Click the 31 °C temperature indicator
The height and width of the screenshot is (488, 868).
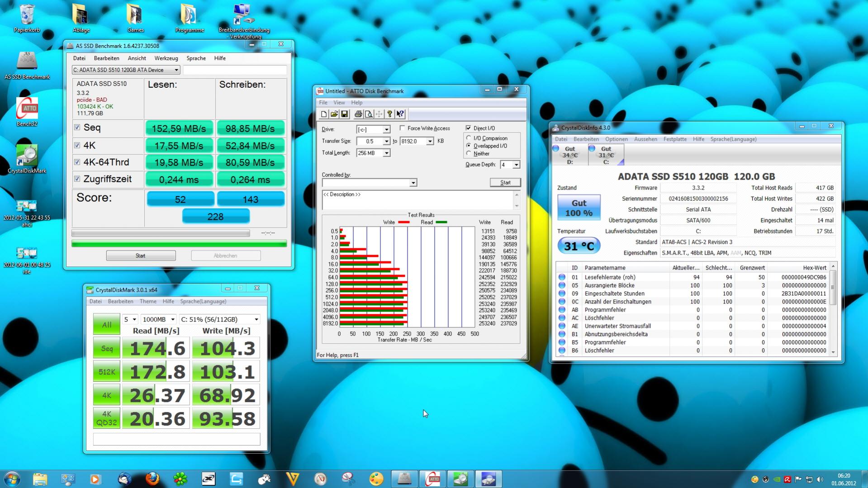579,246
